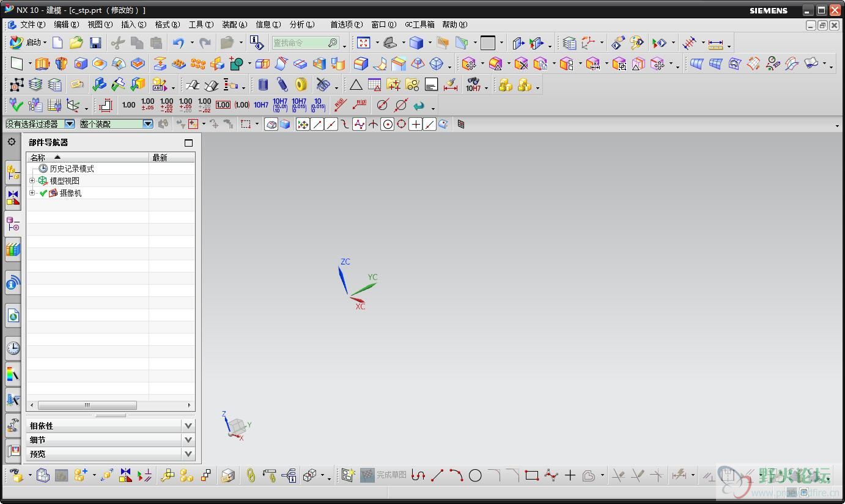845x504 pixels.
Task: Open the Undo list dropdown arrow
Action: point(192,43)
